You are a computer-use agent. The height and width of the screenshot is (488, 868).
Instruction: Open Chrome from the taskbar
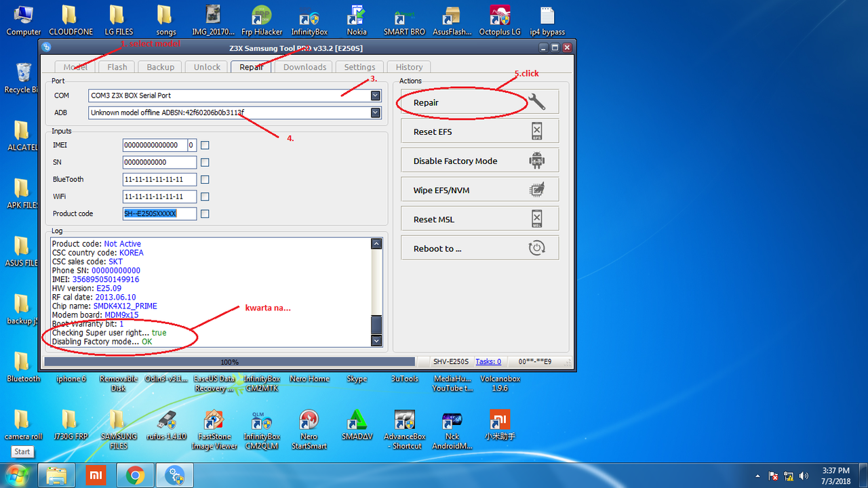(134, 476)
